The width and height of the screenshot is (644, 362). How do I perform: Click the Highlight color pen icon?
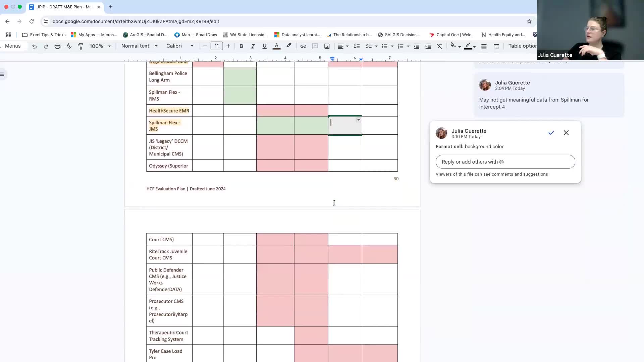coord(289,46)
